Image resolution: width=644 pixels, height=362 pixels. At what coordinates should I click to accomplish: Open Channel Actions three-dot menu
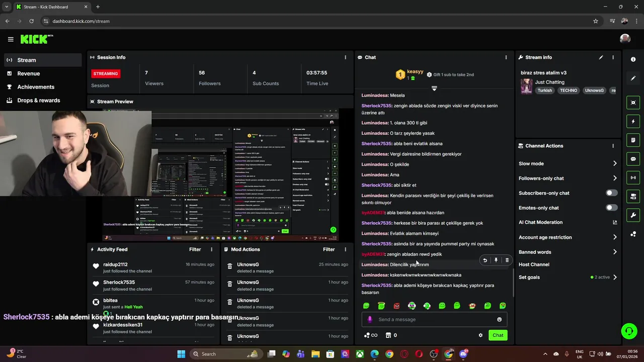coord(613,146)
